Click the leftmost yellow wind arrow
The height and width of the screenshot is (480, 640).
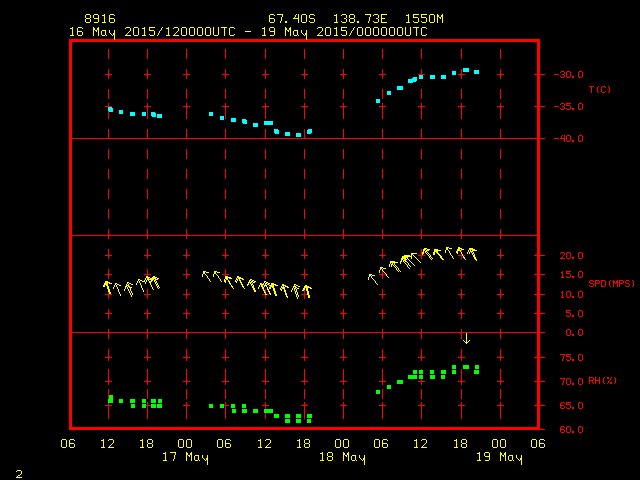[x=108, y=288]
